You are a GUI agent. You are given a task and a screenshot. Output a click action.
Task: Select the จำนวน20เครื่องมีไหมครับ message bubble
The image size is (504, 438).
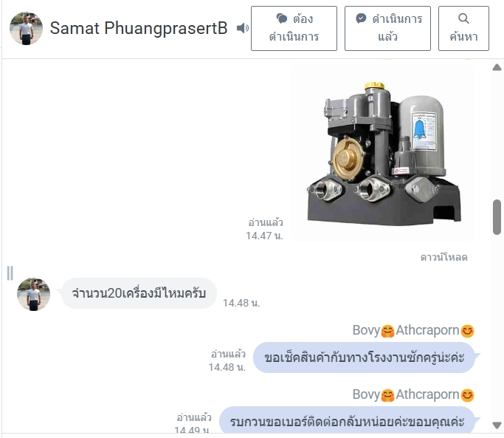[x=139, y=293]
